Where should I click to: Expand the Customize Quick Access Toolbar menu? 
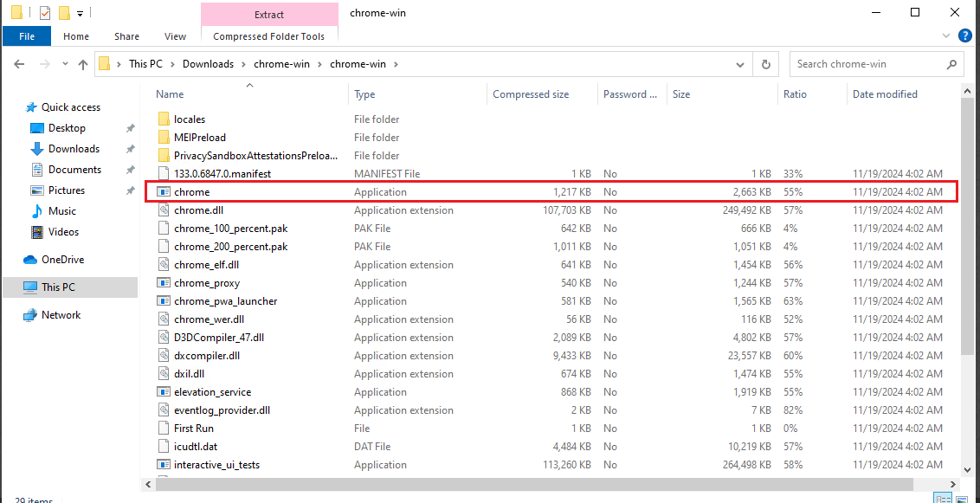(79, 12)
